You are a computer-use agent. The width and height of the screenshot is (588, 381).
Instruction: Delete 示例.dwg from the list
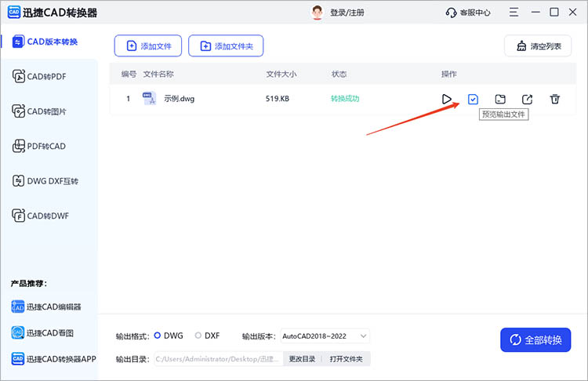(x=554, y=99)
